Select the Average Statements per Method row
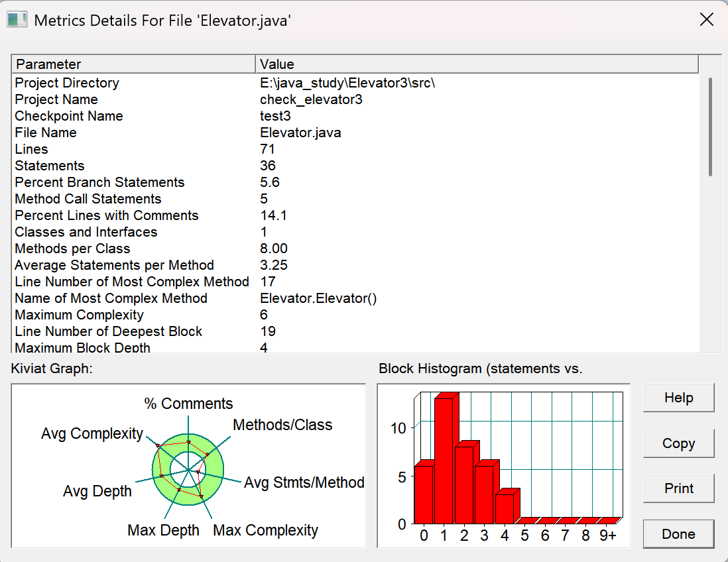The width and height of the screenshot is (728, 562). pyautogui.click(x=355, y=265)
